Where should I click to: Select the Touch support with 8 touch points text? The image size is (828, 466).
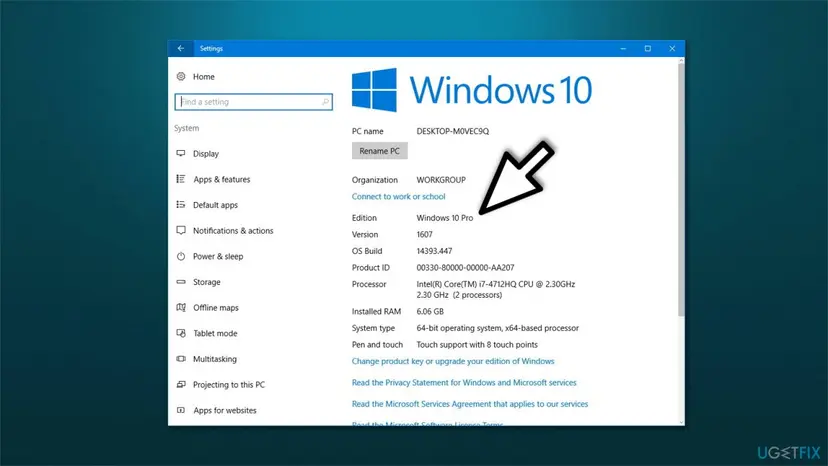(477, 344)
